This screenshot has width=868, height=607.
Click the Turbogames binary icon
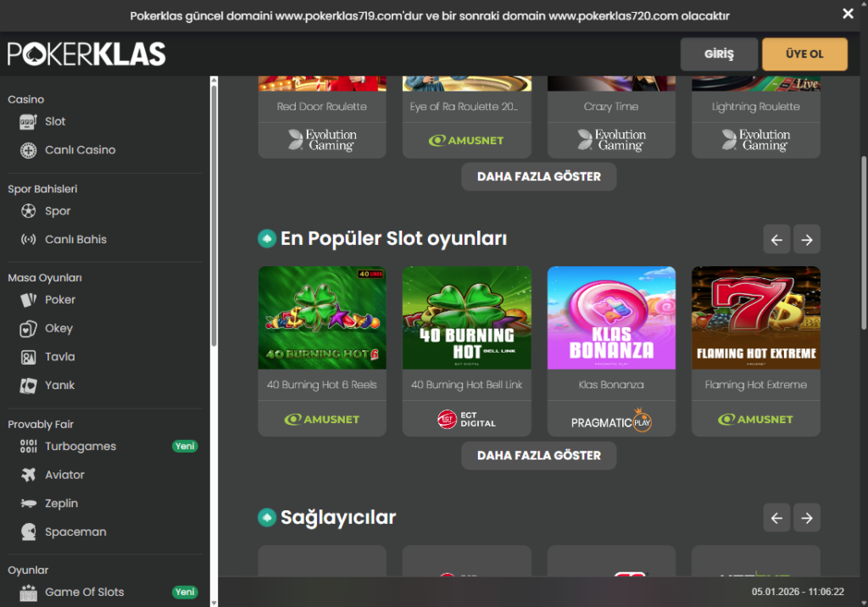pyautogui.click(x=29, y=447)
